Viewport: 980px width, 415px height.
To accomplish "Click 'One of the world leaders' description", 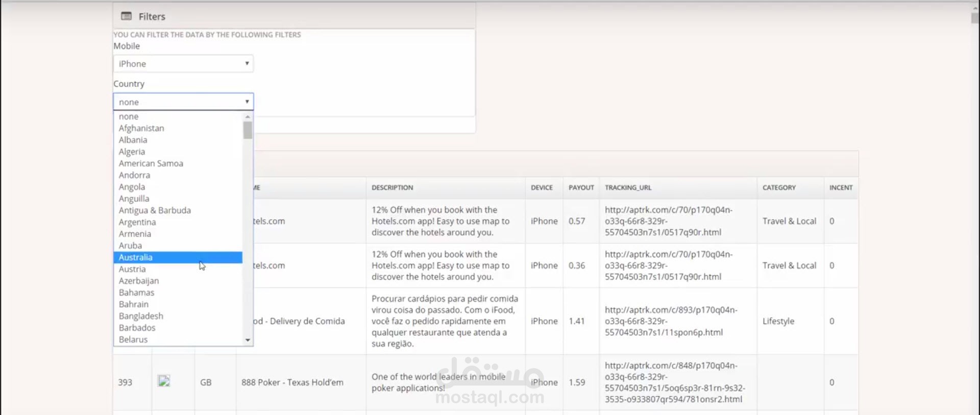I will pos(438,382).
